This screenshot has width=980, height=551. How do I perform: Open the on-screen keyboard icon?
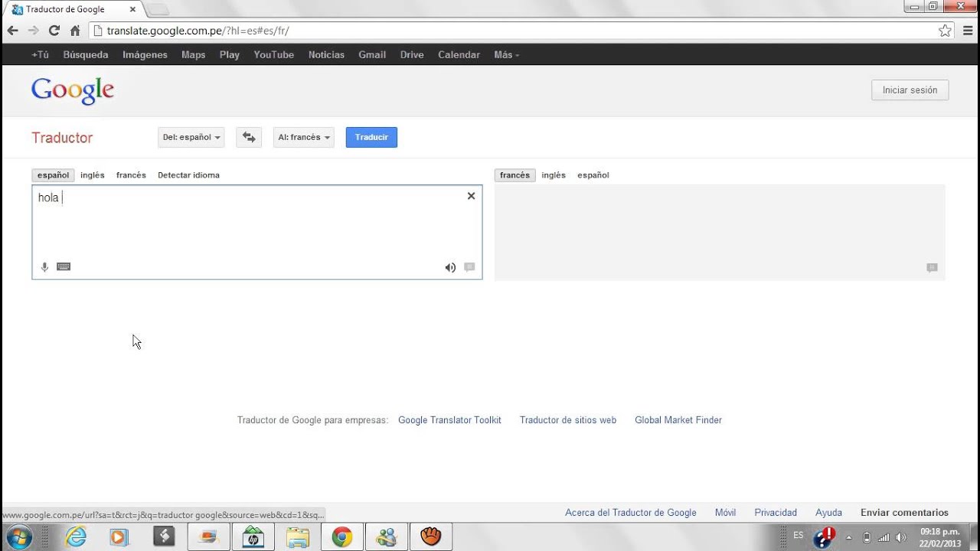[x=64, y=267]
